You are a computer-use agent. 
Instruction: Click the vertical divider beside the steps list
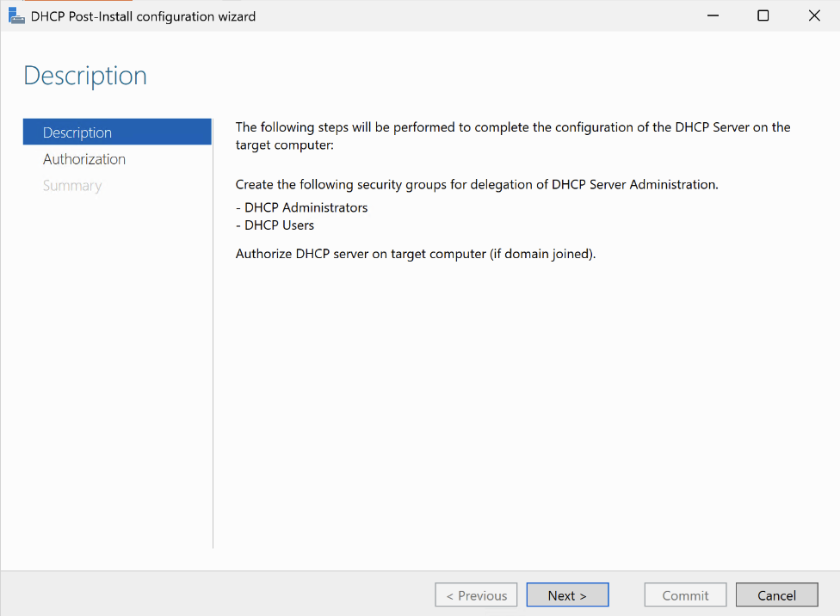tap(213, 344)
